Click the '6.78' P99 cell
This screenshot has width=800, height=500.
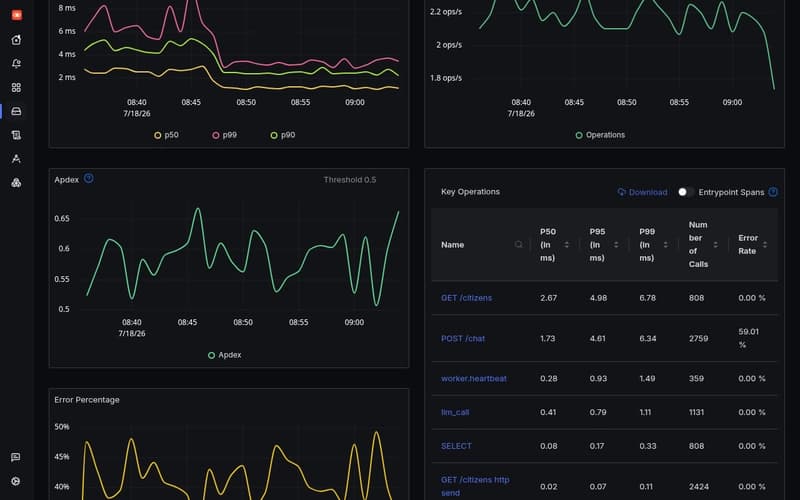[x=647, y=298]
